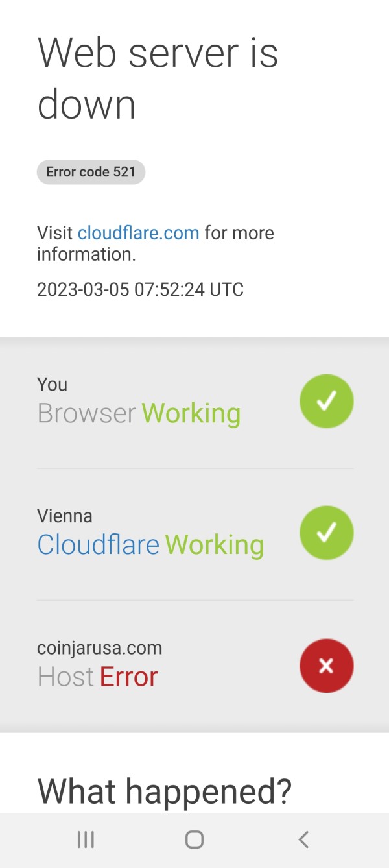Tap the green checkmark beside Cloudflare Working

point(327,533)
